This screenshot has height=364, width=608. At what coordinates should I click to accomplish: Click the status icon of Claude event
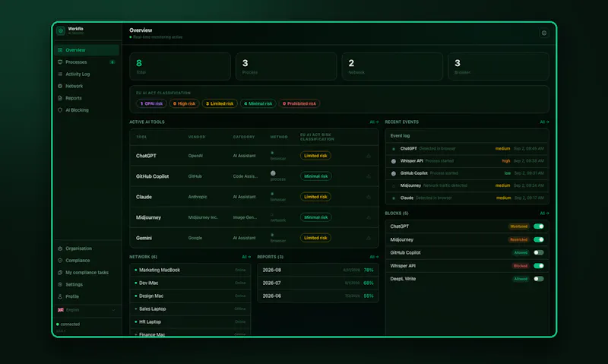click(x=394, y=198)
